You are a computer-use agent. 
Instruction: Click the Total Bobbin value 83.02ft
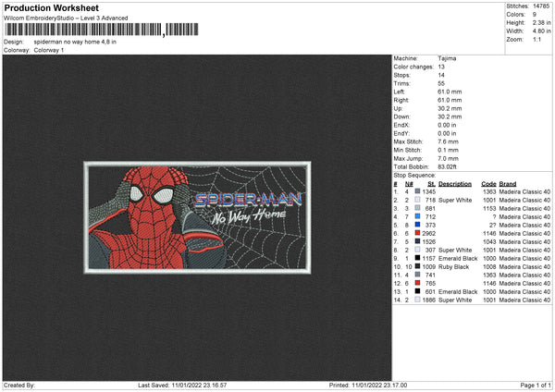[x=447, y=167]
